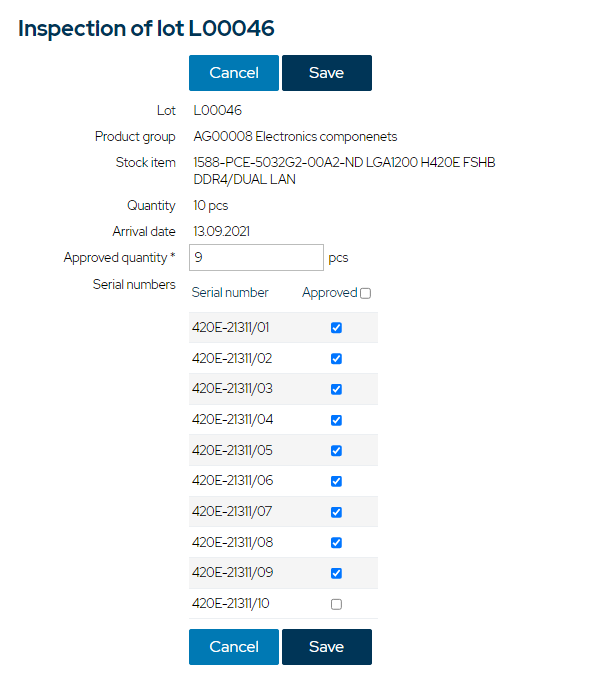
Task: Uncheck approval for serial 420E-21311/07
Action: [336, 512]
